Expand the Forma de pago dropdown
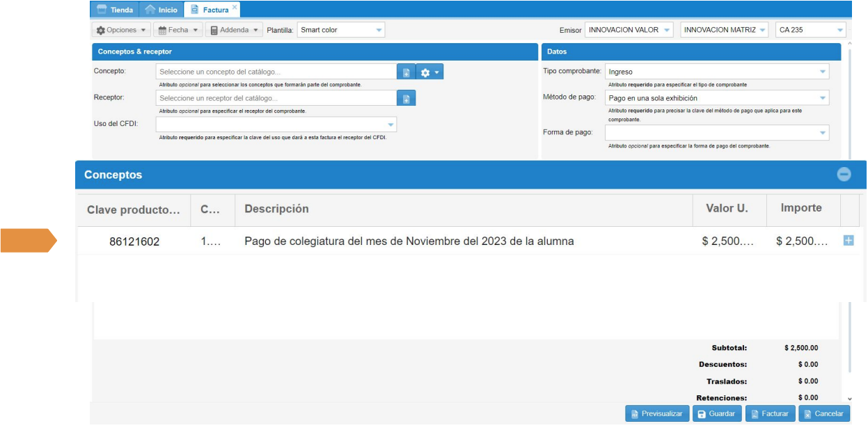 pyautogui.click(x=717, y=132)
